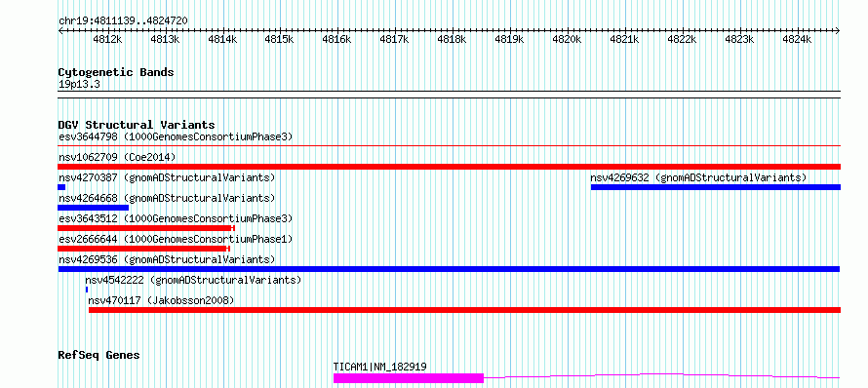Click the small blue nsv4270387 bar
Viewport: 868px width, 388px height.
[61, 187]
